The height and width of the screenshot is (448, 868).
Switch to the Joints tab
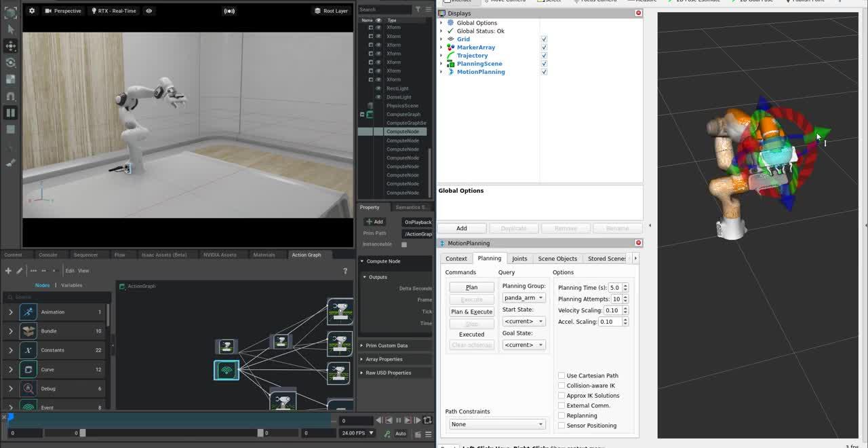coord(519,259)
